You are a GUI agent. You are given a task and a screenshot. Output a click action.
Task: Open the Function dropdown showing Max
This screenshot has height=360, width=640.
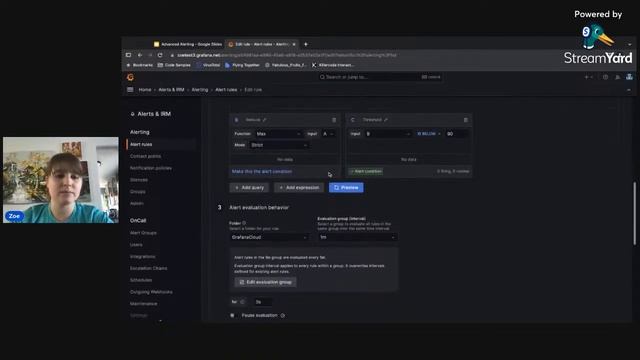(x=279, y=133)
